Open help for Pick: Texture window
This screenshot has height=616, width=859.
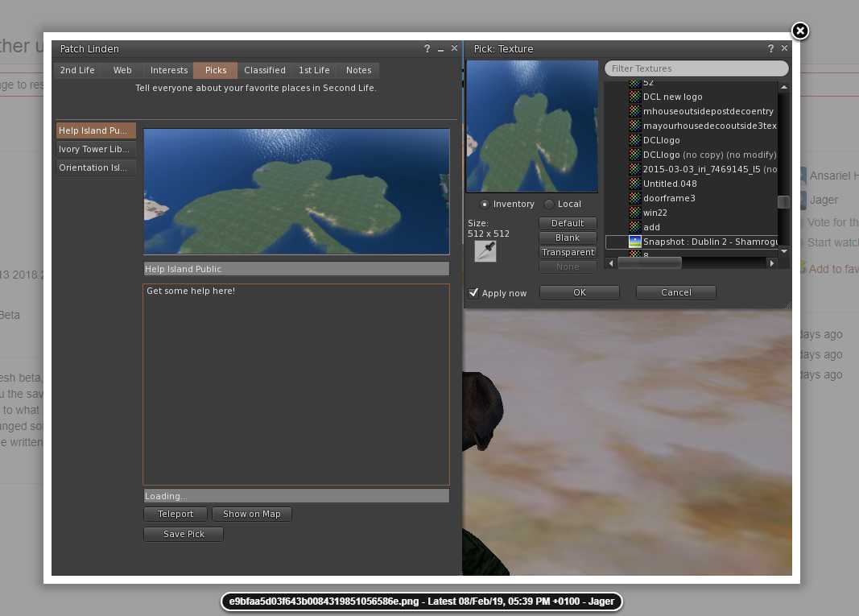pyautogui.click(x=770, y=49)
